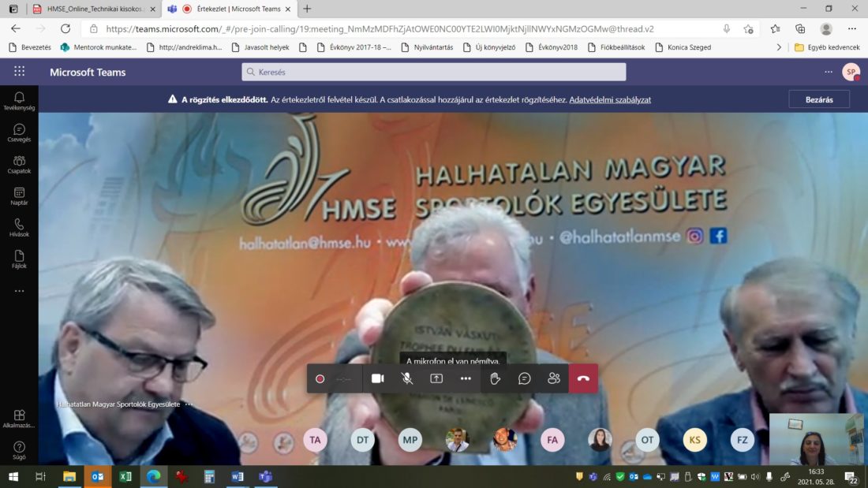Open the Javasolt helyek bookmark
The height and width of the screenshot is (488, 868).
(x=260, y=47)
